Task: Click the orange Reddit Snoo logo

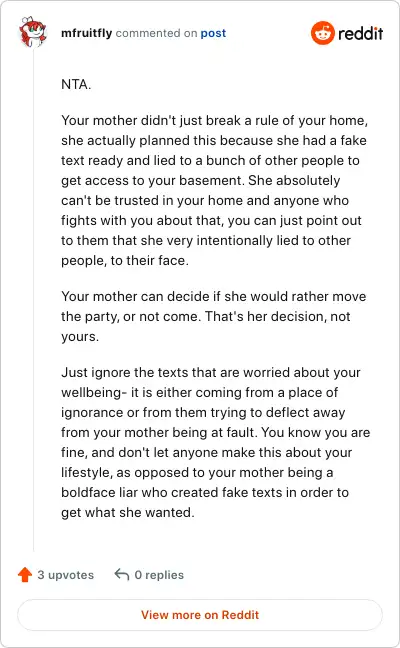Action: tap(322, 33)
